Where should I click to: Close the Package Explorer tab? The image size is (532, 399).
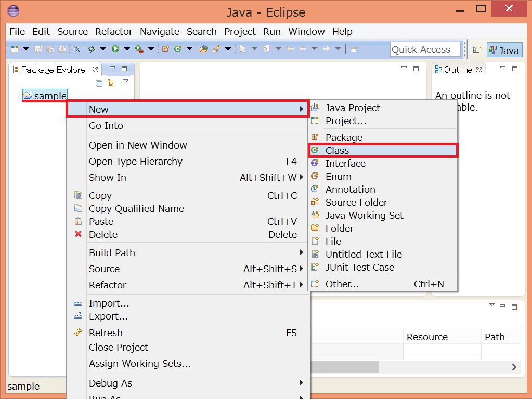[95, 70]
